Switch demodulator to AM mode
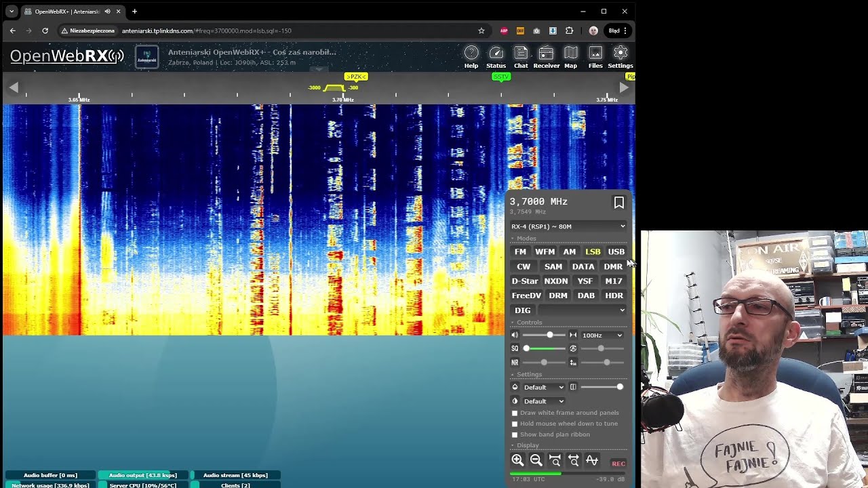Image resolution: width=868 pixels, height=488 pixels. [570, 251]
